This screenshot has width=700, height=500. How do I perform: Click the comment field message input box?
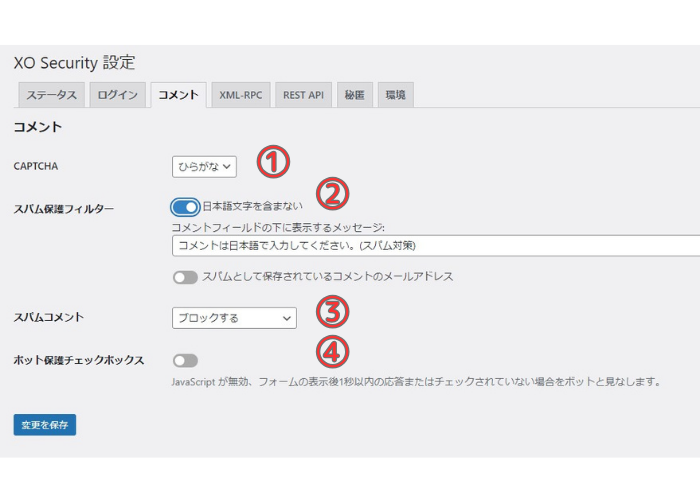436,246
